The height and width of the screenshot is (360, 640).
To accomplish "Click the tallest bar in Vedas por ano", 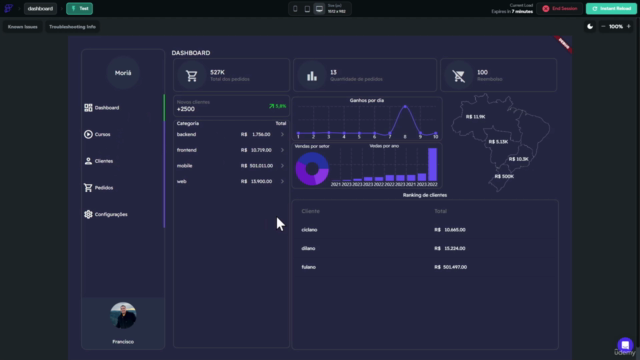I will 432,164.
